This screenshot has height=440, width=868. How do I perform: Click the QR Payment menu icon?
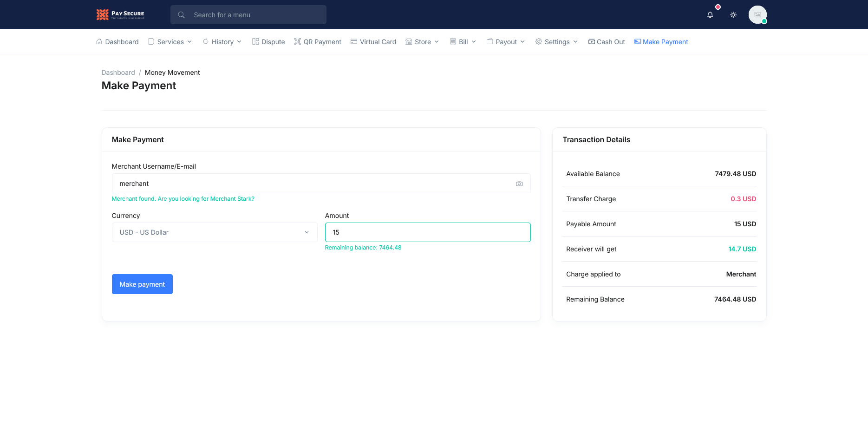(297, 41)
